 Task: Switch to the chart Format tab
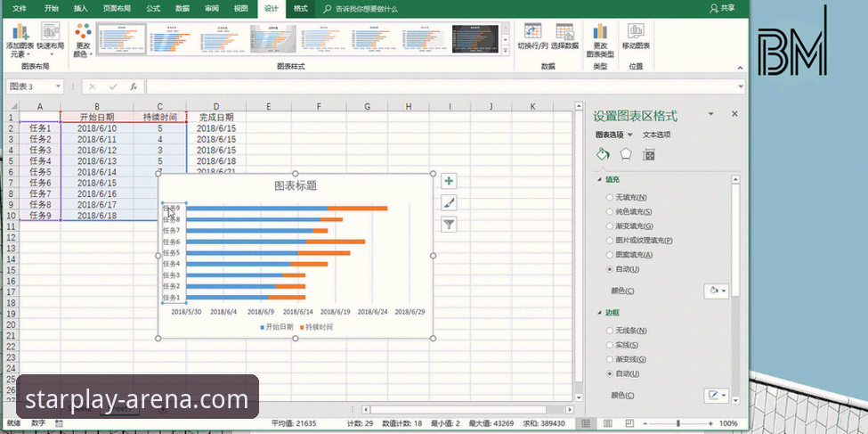click(301, 8)
